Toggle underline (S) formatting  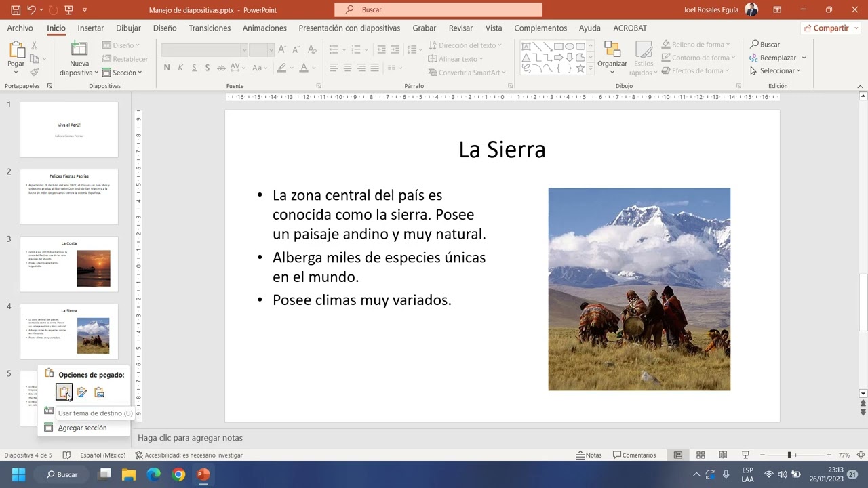point(194,68)
